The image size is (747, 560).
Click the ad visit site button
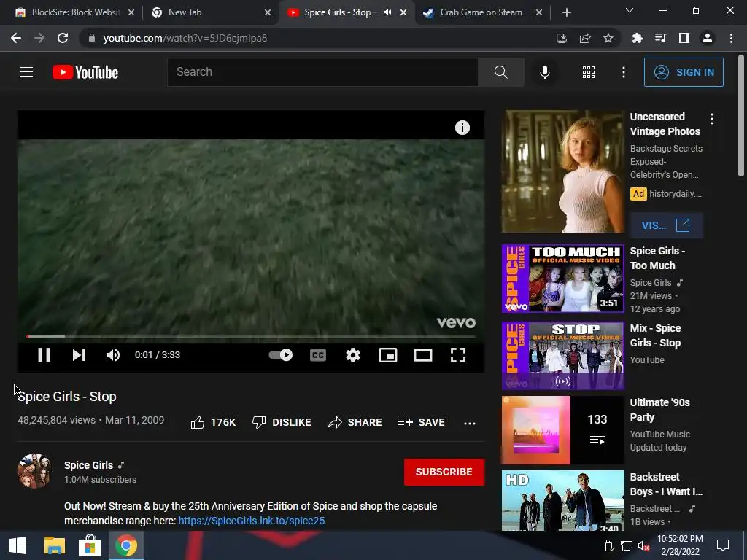(x=666, y=225)
